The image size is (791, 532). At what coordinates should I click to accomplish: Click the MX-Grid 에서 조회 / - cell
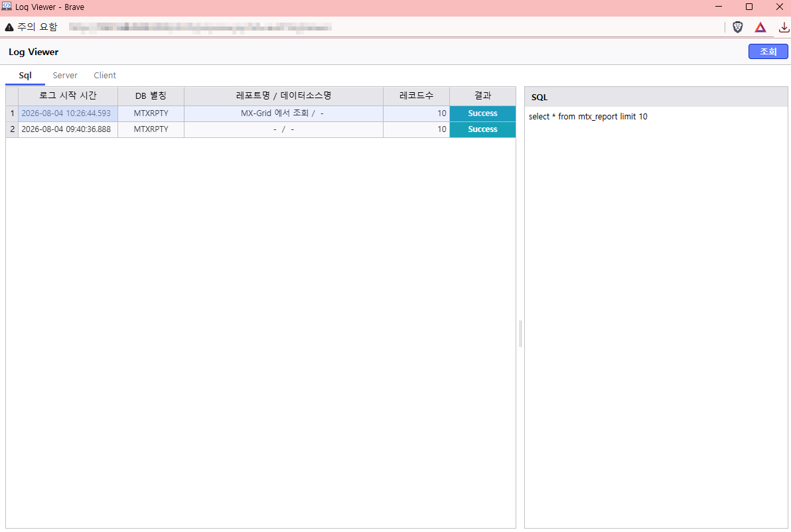[283, 113]
